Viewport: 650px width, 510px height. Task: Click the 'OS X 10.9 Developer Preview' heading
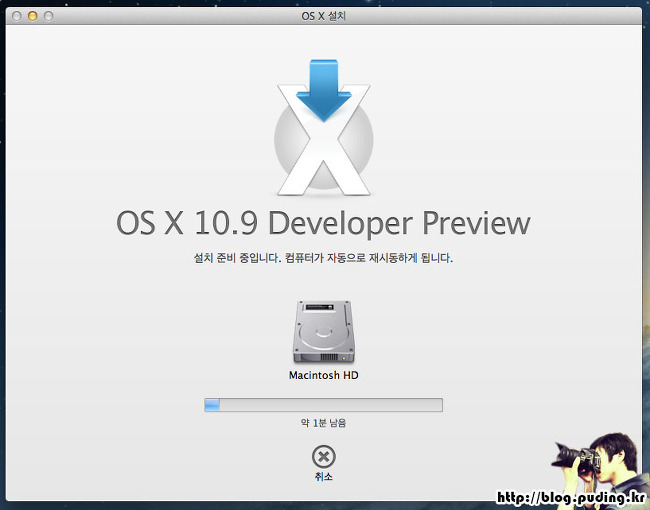pos(323,224)
